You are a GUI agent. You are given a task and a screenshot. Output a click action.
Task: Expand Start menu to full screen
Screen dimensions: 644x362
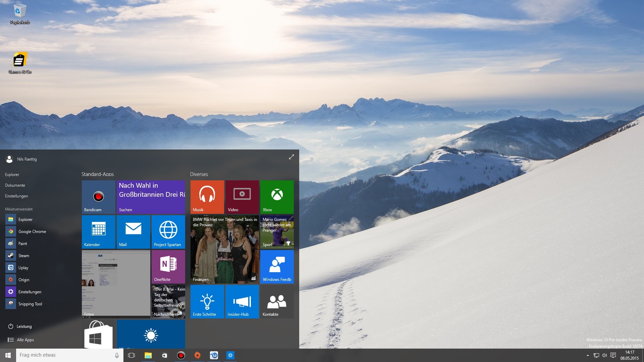[291, 157]
